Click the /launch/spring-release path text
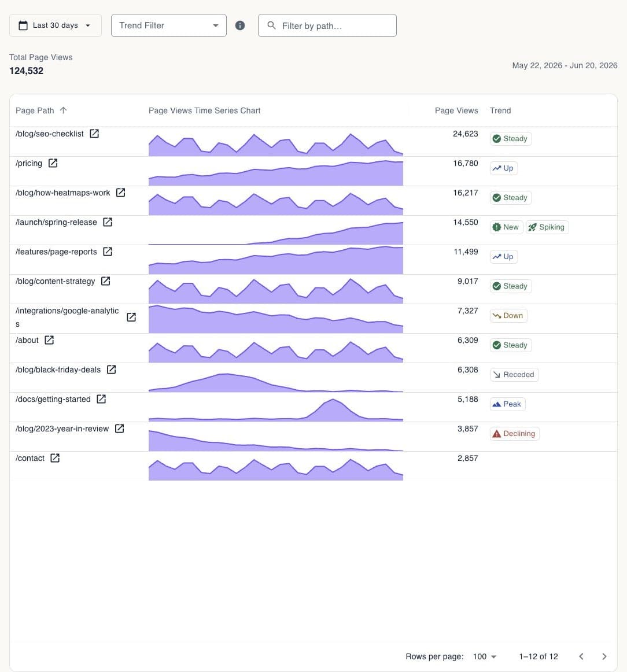The width and height of the screenshot is (627, 672). (x=56, y=223)
